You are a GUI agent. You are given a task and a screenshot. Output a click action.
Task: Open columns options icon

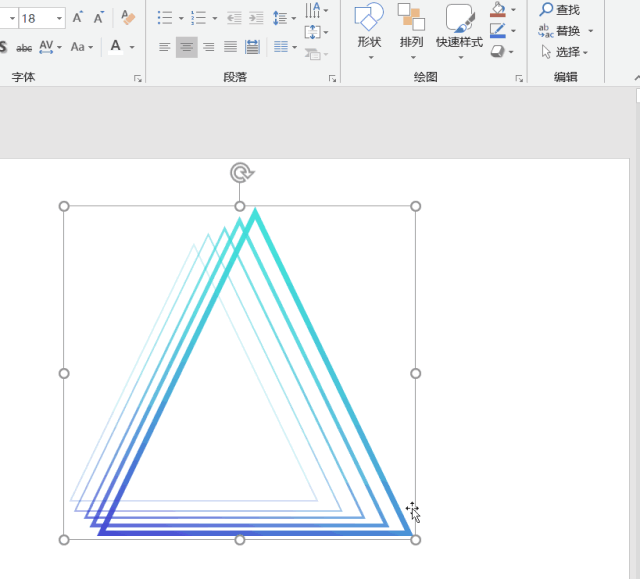click(284, 47)
